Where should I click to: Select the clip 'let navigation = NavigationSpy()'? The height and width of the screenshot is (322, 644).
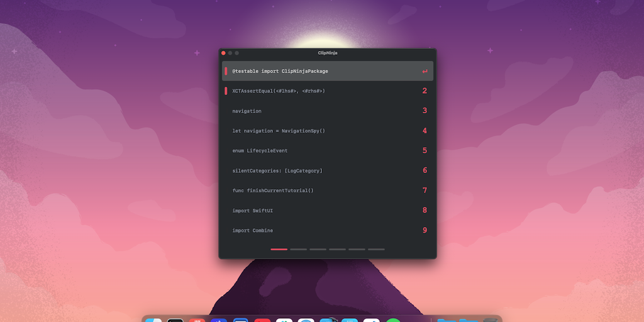[x=327, y=131]
